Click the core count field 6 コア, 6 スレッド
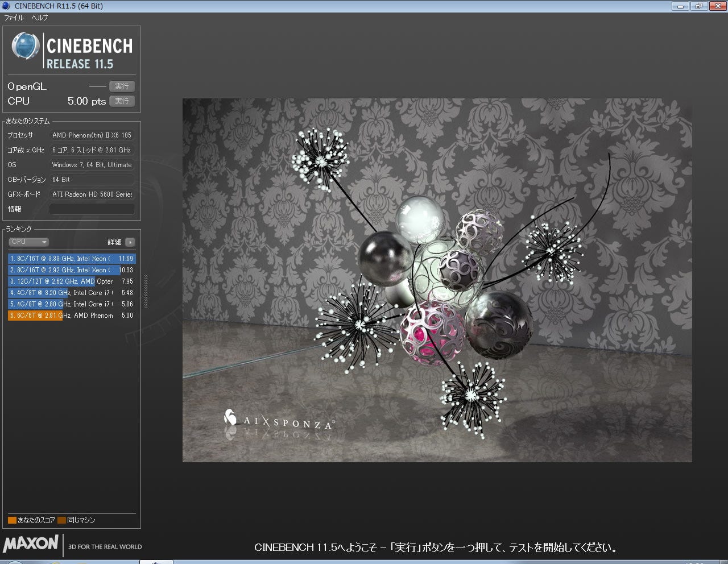 pos(92,150)
